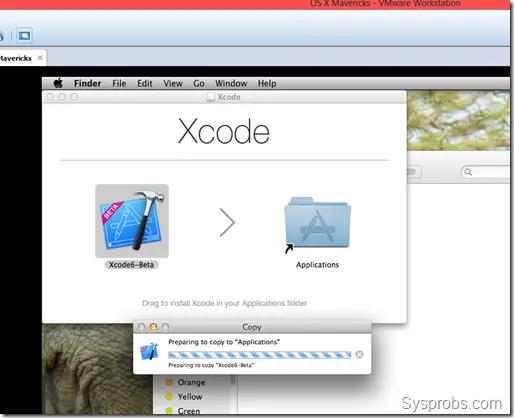This screenshot has width=514, height=418.
Task: Minimize the Copy dialog with yellow button
Action: point(153,327)
